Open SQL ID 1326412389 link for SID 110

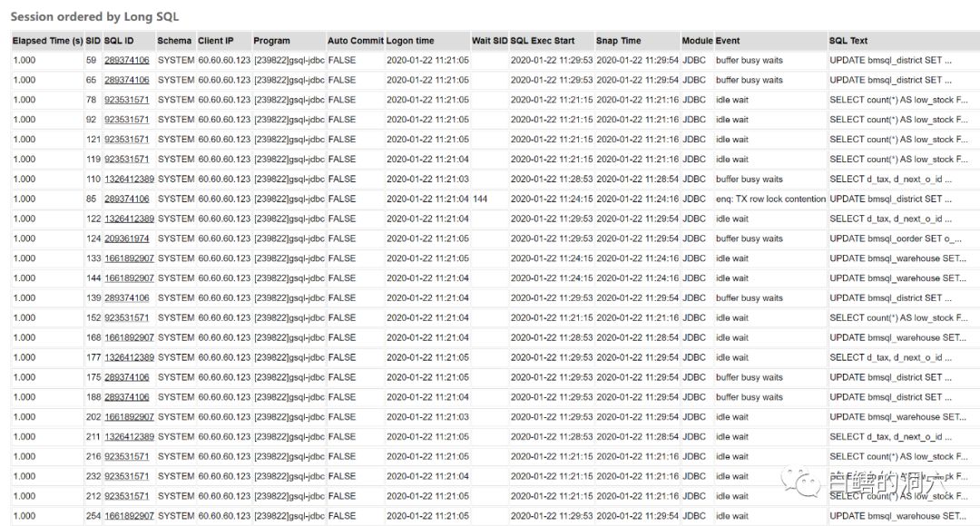[x=129, y=180]
